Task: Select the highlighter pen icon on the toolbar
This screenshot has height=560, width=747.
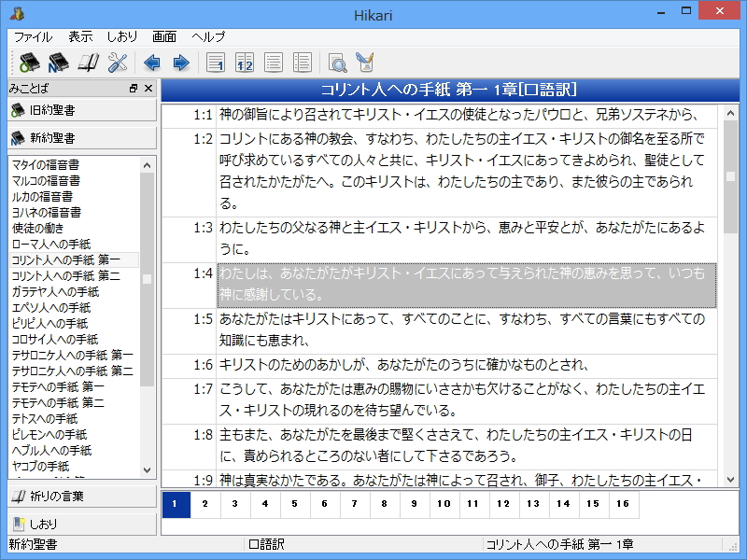Action: [x=363, y=61]
